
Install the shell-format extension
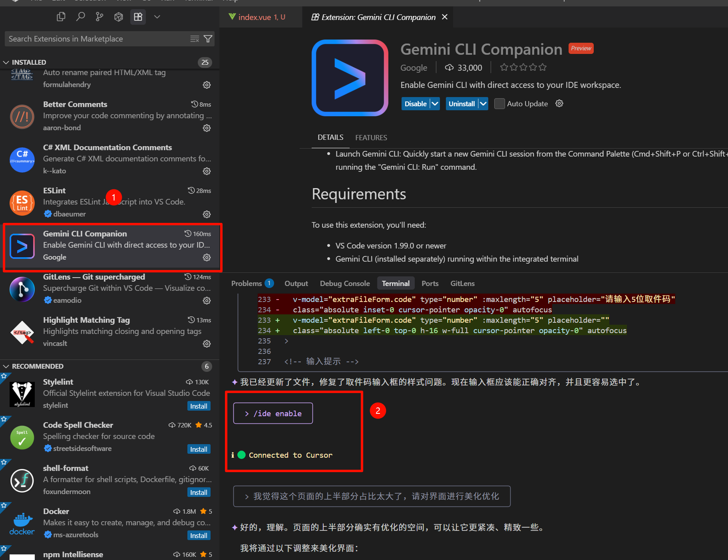click(x=199, y=492)
